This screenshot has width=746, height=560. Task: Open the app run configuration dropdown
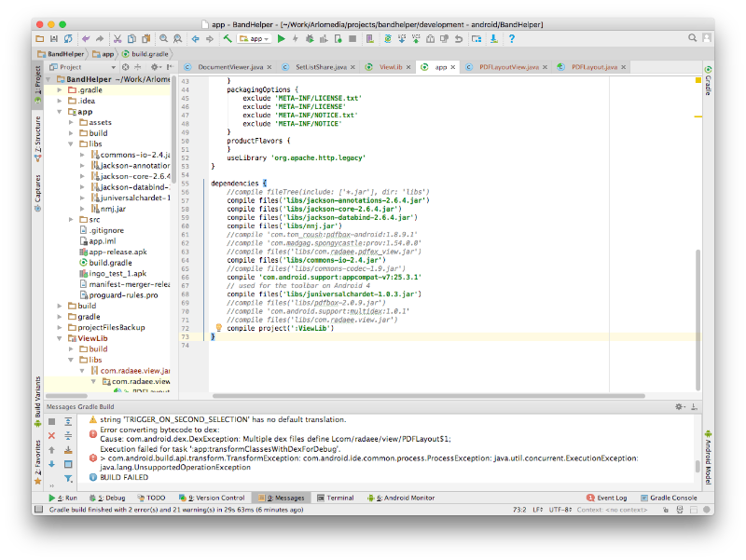pyautogui.click(x=255, y=38)
